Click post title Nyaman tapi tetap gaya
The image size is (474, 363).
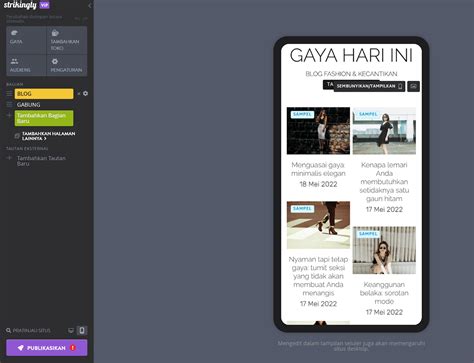click(x=318, y=276)
